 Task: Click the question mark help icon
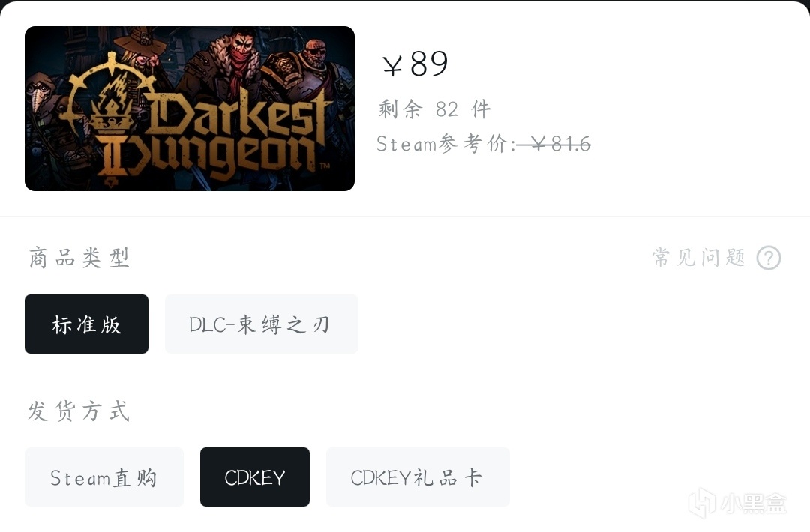point(769,258)
